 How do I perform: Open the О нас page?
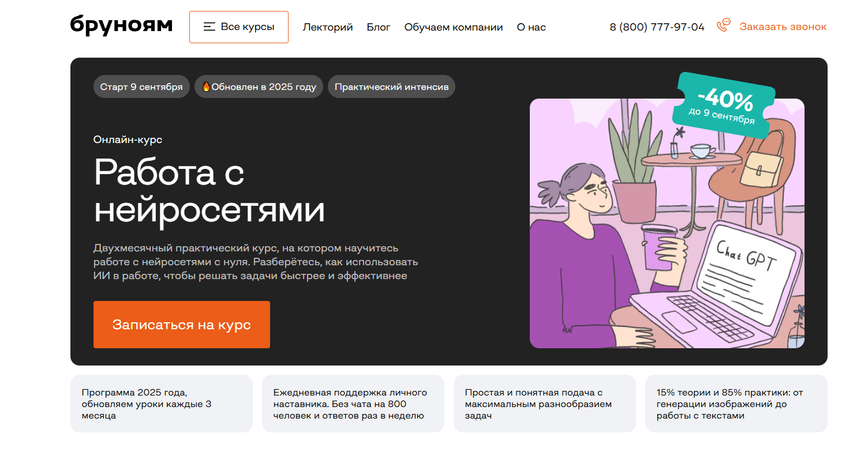coord(531,27)
